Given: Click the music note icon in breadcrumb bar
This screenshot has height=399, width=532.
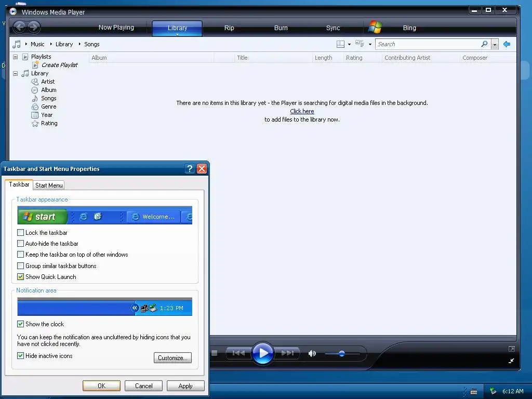Looking at the screenshot, I should pos(16,44).
